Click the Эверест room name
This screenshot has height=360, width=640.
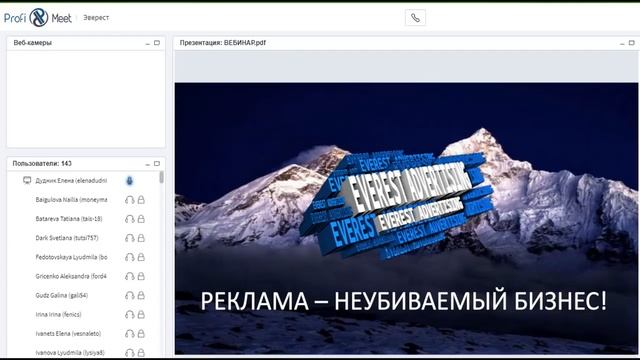point(96,18)
